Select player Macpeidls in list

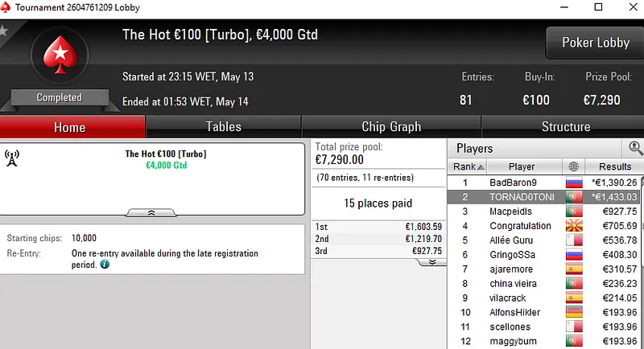[x=522, y=211]
